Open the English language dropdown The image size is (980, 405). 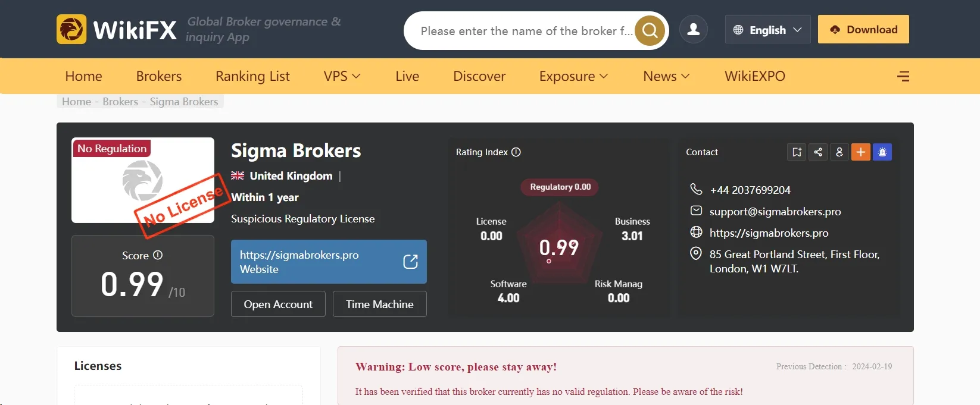click(x=767, y=30)
